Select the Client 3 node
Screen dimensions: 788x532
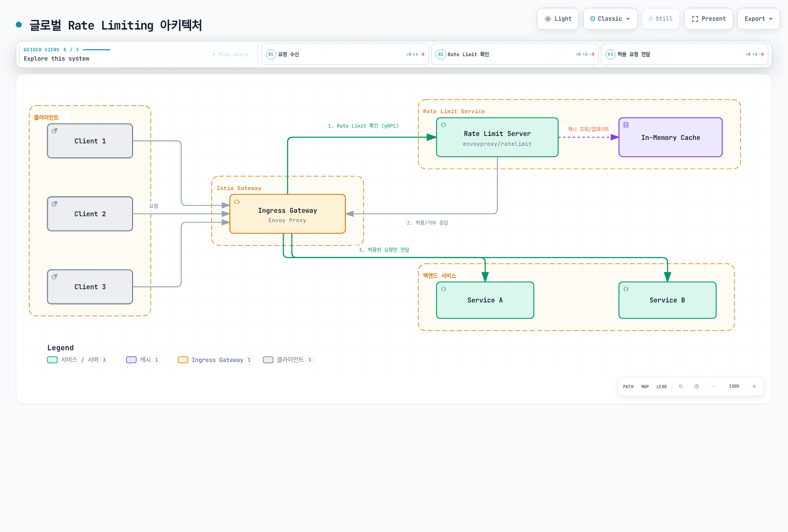pos(90,287)
